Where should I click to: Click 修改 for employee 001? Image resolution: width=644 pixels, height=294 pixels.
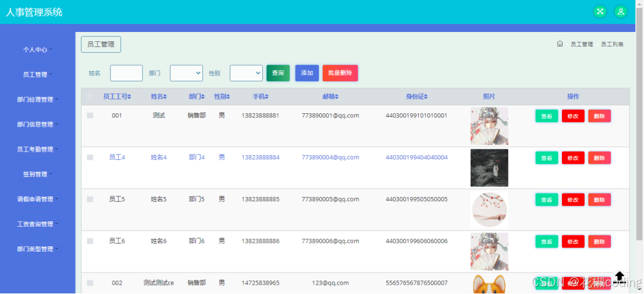[573, 116]
